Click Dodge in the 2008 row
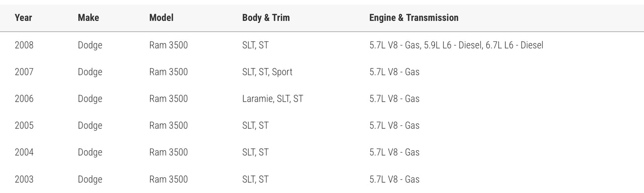 (x=90, y=45)
